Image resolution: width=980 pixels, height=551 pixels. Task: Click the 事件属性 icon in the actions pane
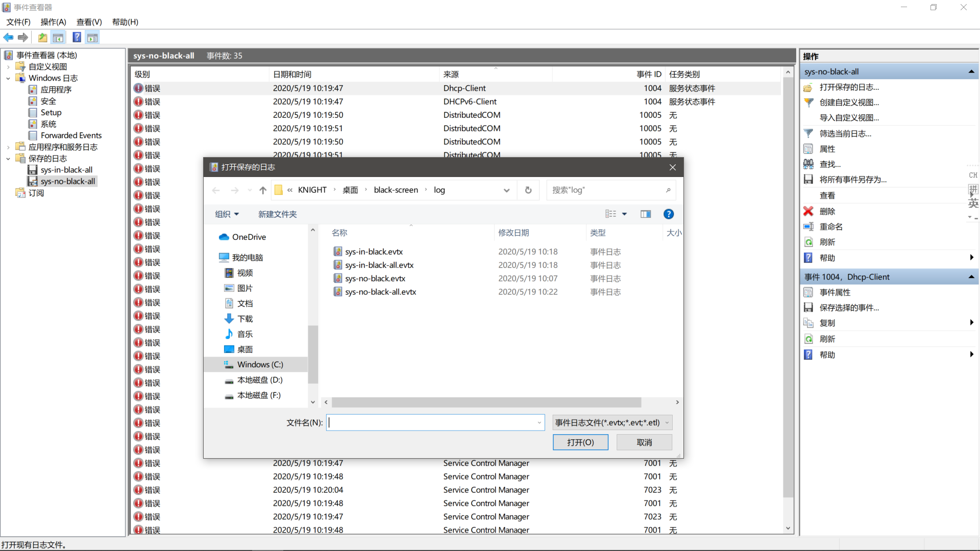pos(808,292)
